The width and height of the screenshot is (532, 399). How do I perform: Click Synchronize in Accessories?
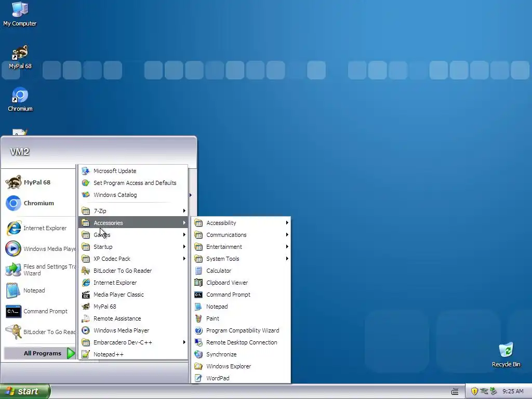(241, 354)
